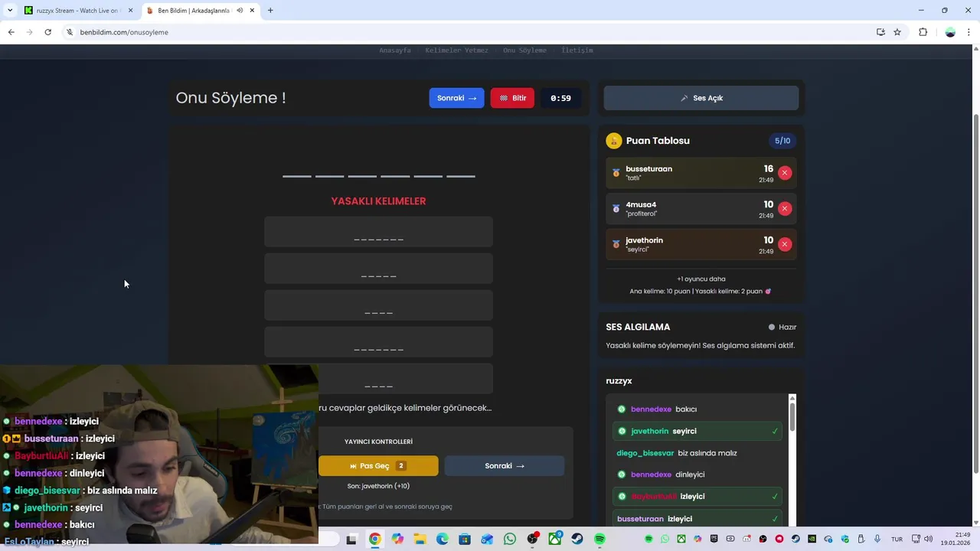Open Task View from the taskbar
This screenshot has width=980, height=551.
coord(351,540)
